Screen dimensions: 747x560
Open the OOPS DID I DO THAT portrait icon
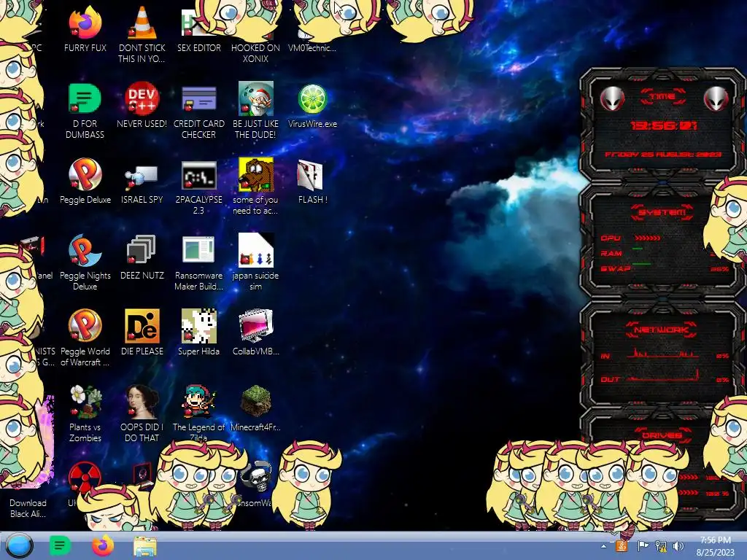[x=142, y=402]
